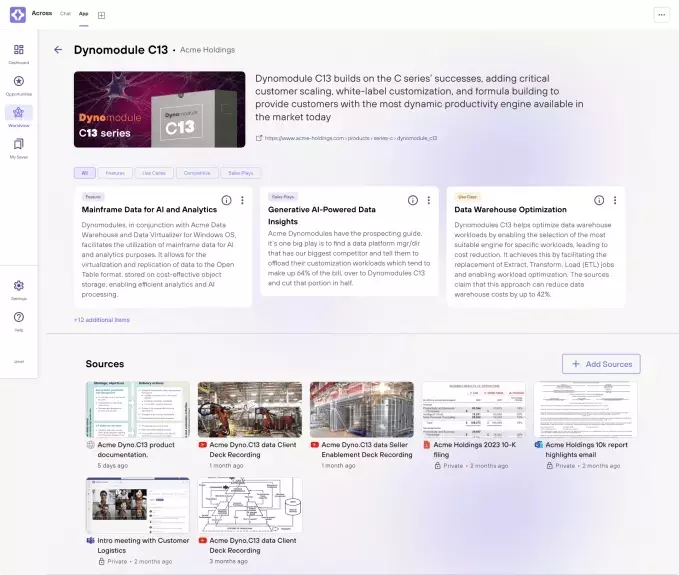
Task: Open the Dashboard sidebar icon
Action: point(19,50)
